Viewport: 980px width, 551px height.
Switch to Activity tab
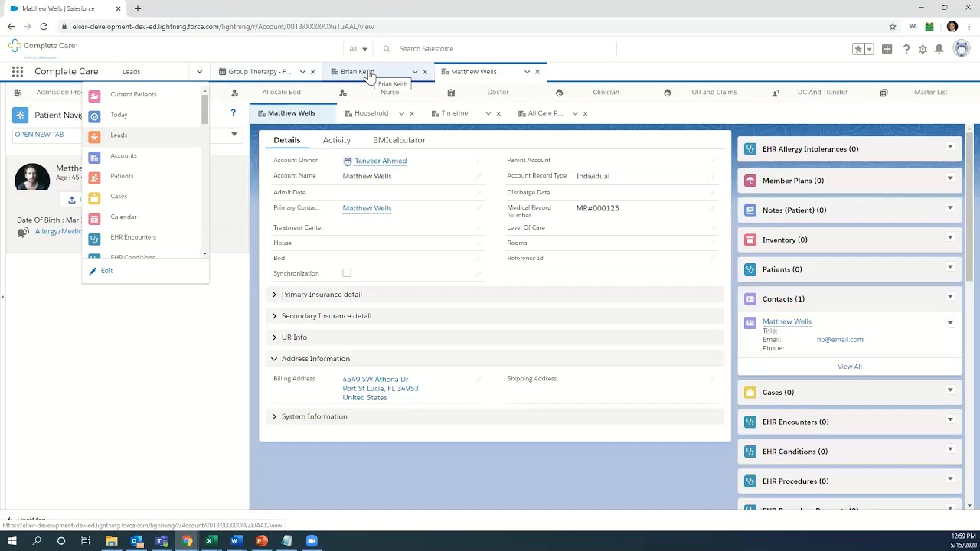(x=336, y=140)
